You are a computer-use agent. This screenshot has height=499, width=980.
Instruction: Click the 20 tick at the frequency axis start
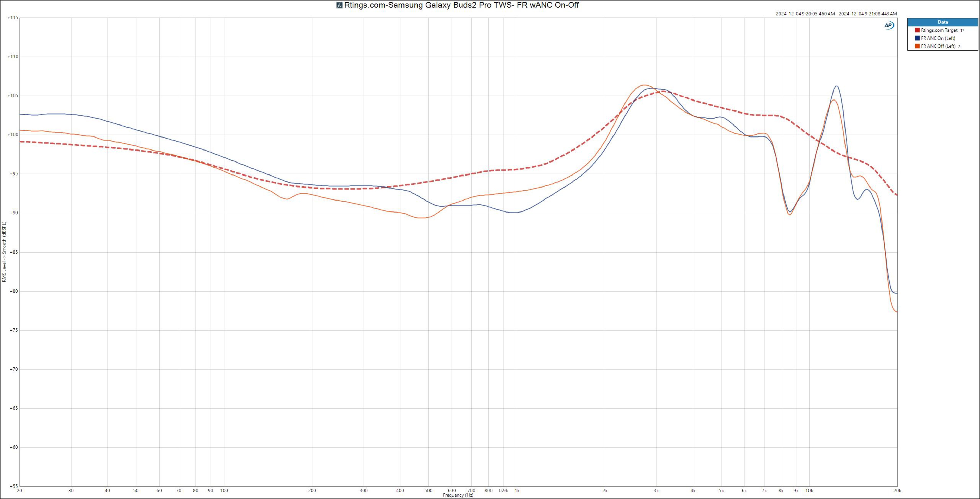20,491
